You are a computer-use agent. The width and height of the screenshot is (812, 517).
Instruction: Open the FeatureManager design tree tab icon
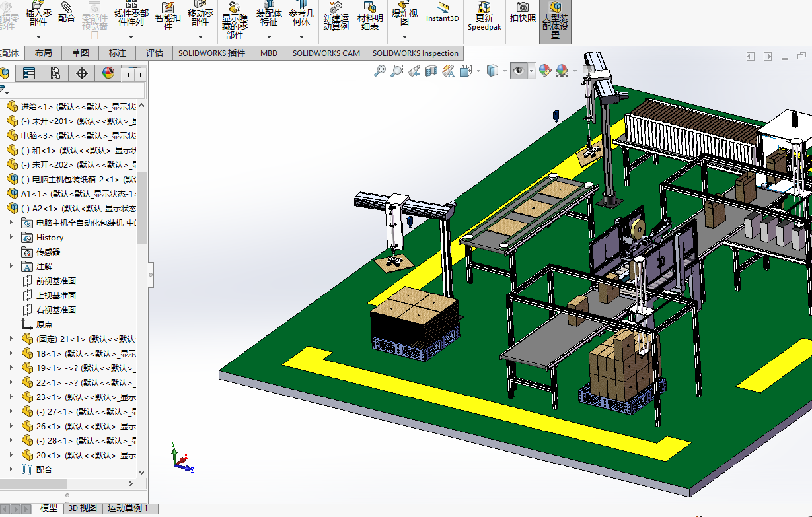[5, 73]
